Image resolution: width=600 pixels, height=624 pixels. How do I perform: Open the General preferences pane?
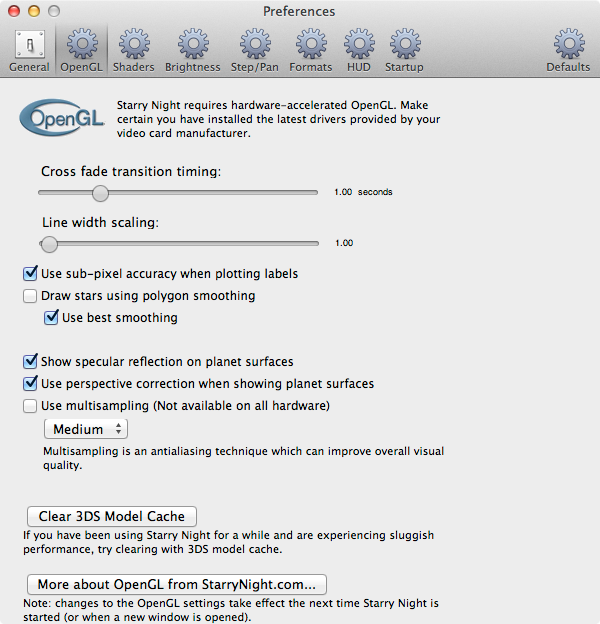tap(29, 50)
